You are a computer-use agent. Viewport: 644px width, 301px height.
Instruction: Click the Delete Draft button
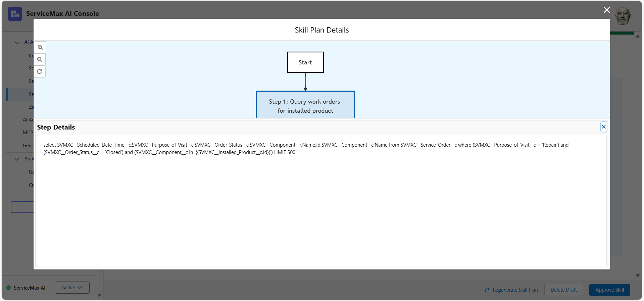click(564, 290)
